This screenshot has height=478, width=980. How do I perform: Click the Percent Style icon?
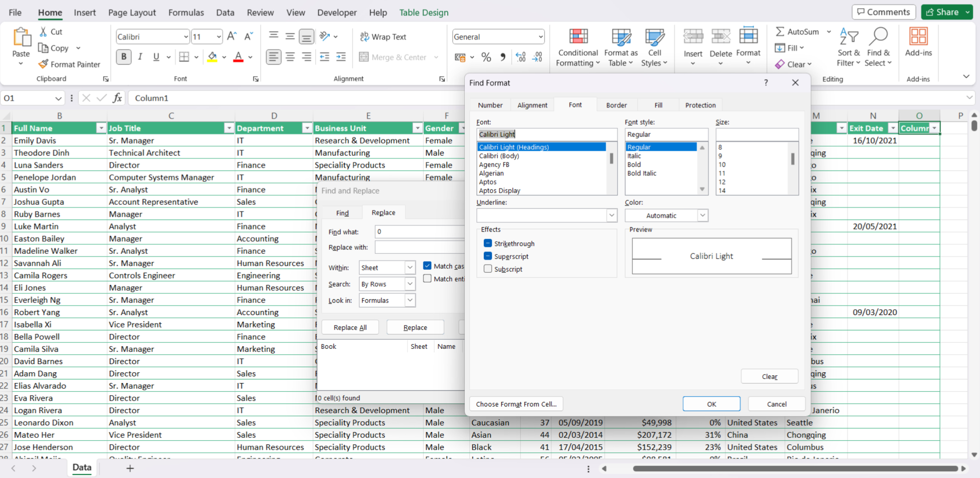(486, 57)
